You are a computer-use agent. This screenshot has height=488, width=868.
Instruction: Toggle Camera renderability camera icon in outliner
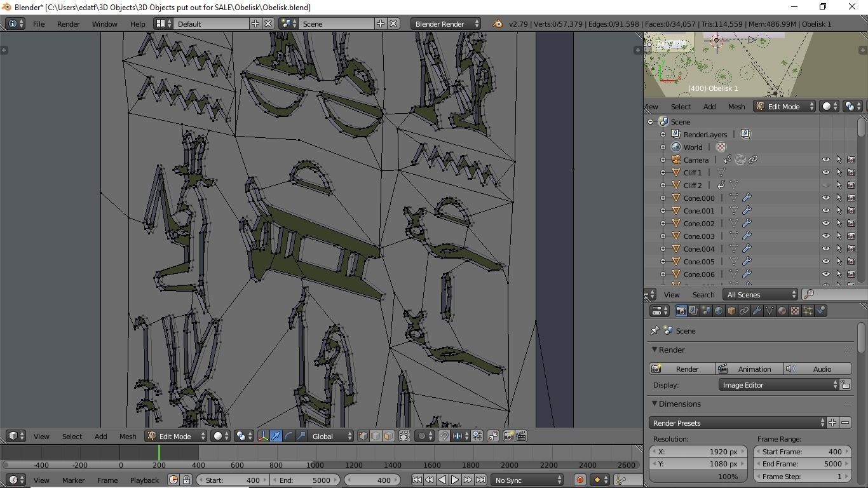coord(851,159)
